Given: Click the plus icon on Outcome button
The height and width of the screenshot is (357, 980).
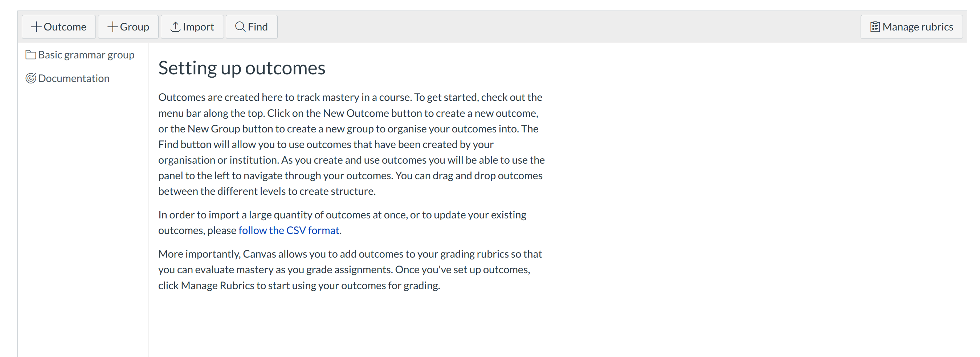Looking at the screenshot, I should tap(36, 27).
